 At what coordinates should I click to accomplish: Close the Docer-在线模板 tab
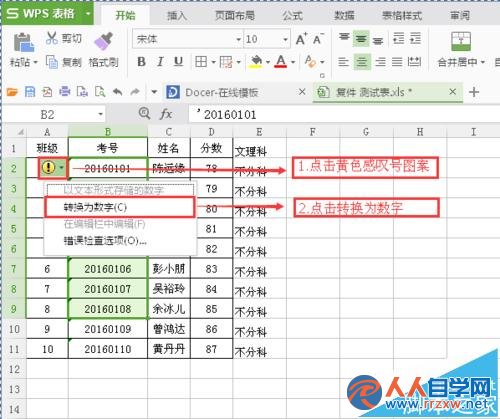coord(302,91)
